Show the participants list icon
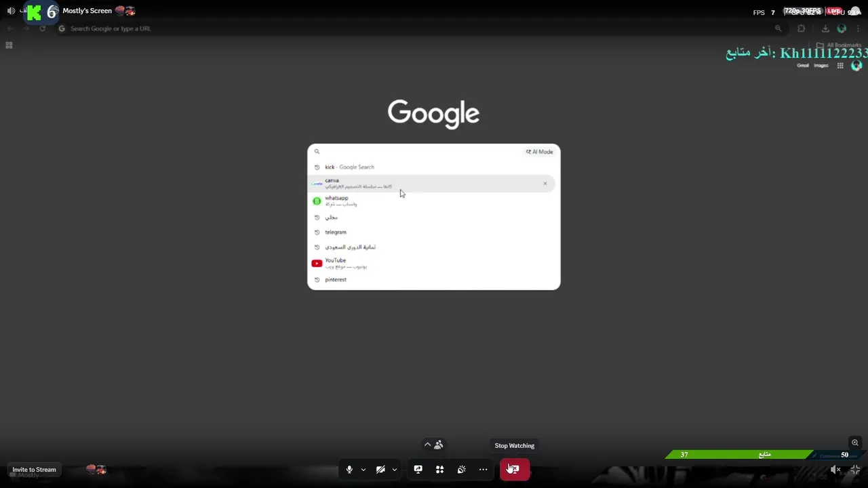 pyautogui.click(x=439, y=445)
